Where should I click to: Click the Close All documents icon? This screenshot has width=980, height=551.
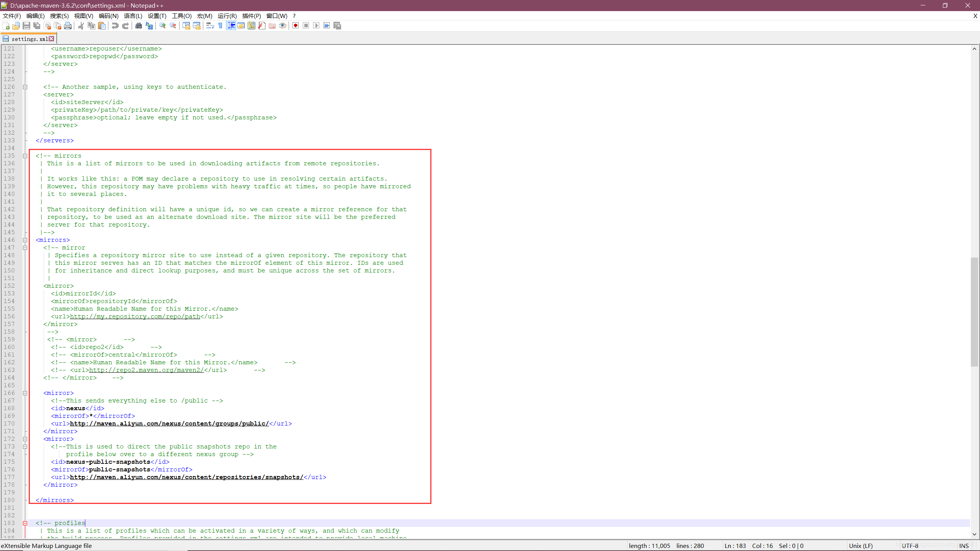(57, 26)
